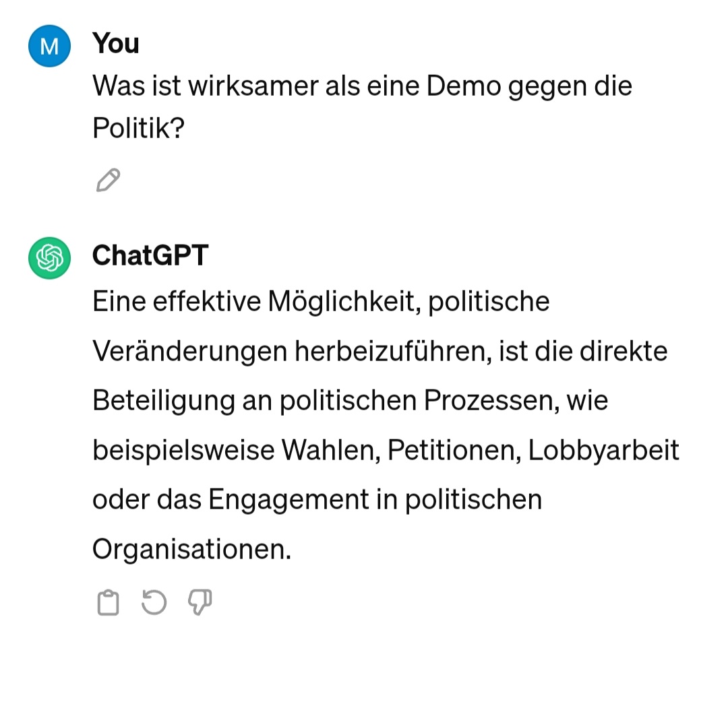Click the word "Engagement" in the response

tap(289, 500)
